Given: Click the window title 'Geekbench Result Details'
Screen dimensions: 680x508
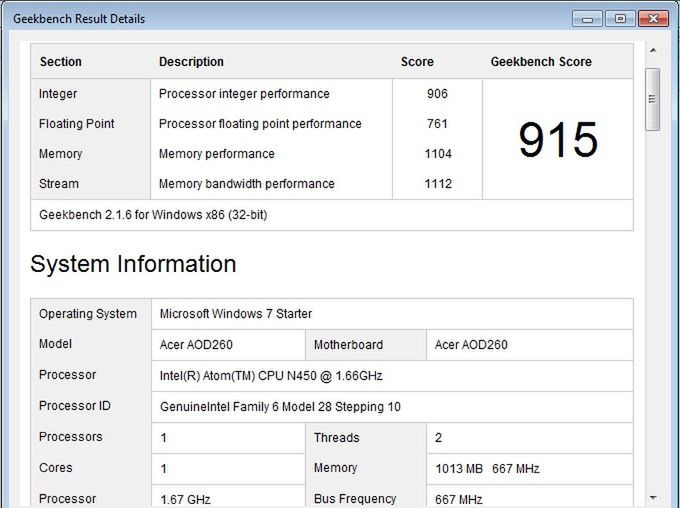Looking at the screenshot, I should click(79, 19).
